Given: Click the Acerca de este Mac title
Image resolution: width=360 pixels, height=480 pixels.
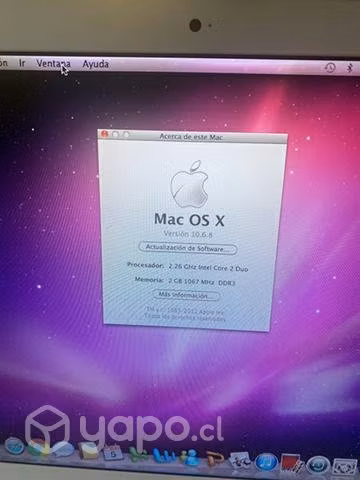Looking at the screenshot, I should (191, 137).
